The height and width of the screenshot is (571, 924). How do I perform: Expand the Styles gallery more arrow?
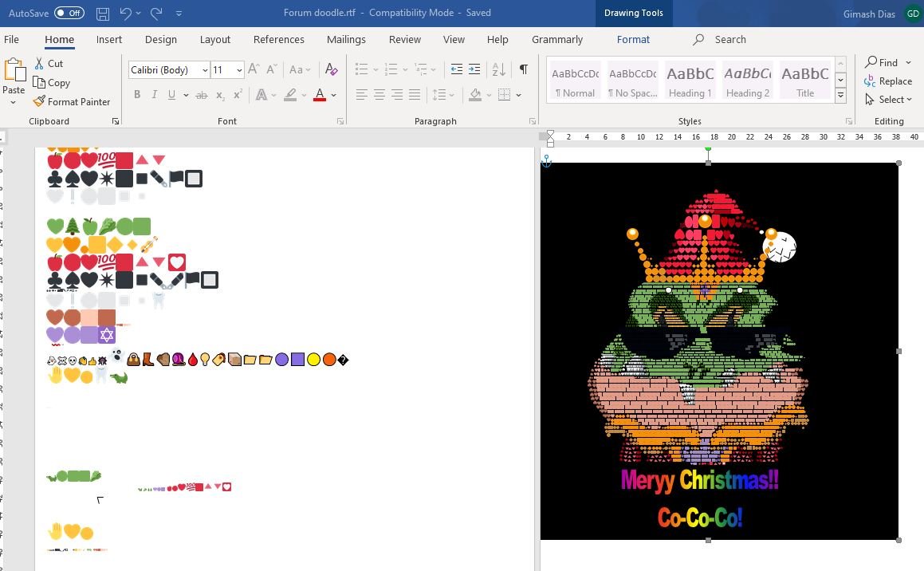click(840, 96)
